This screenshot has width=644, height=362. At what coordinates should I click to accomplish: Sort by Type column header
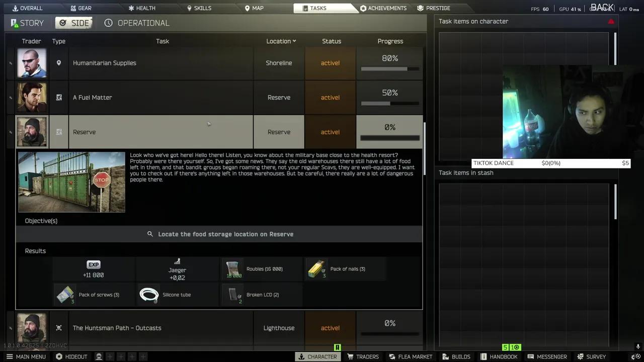(x=58, y=41)
